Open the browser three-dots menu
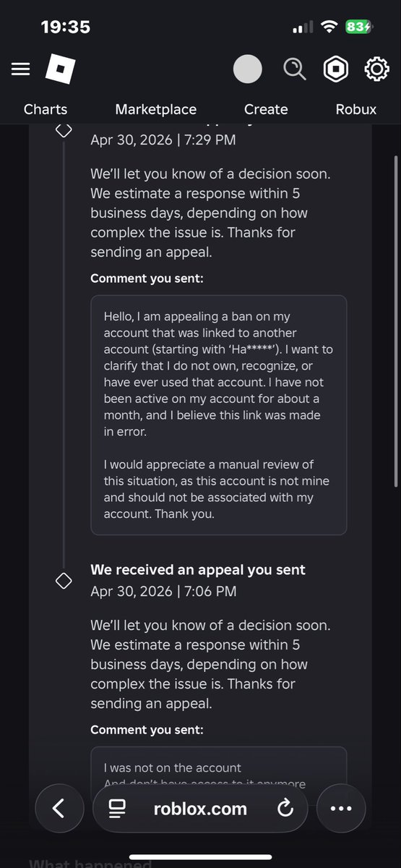Image resolution: width=401 pixels, height=868 pixels. pos(341,808)
